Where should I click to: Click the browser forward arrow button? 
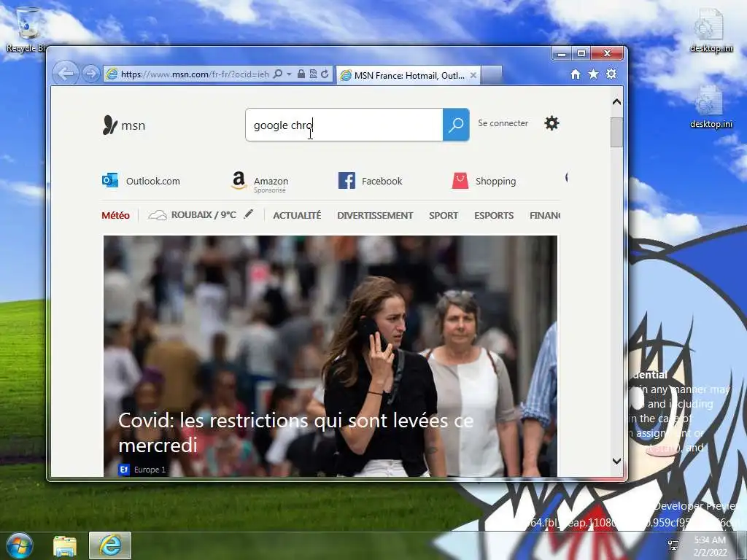click(x=90, y=74)
